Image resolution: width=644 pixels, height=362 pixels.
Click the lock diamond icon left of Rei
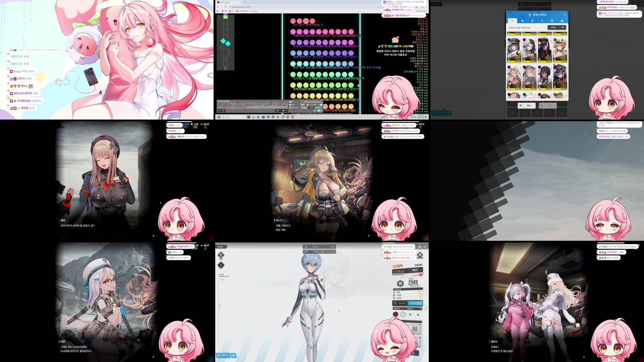point(221,265)
